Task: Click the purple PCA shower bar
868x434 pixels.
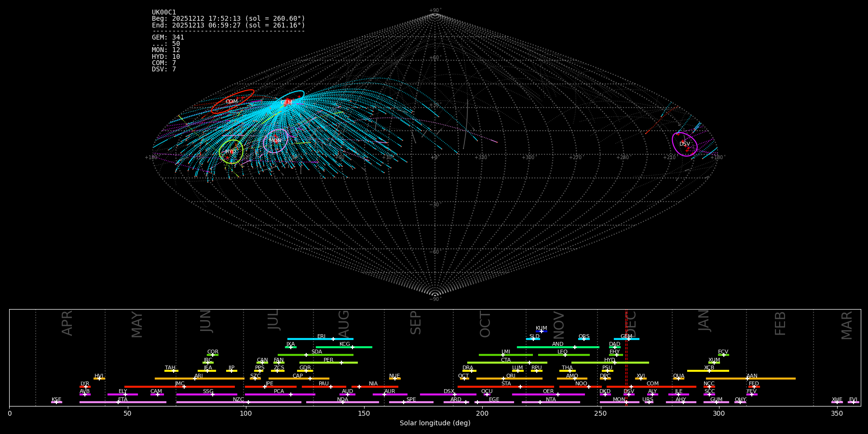Action: 280,394
